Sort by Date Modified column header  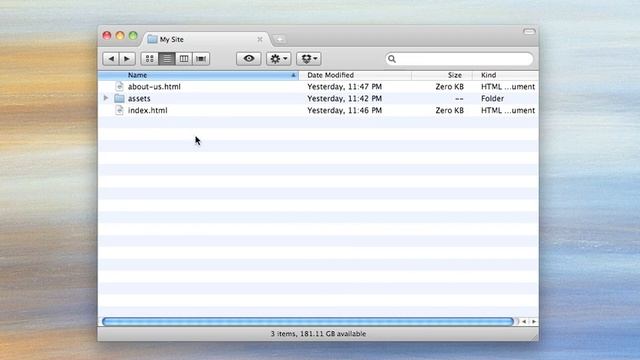tap(356, 75)
